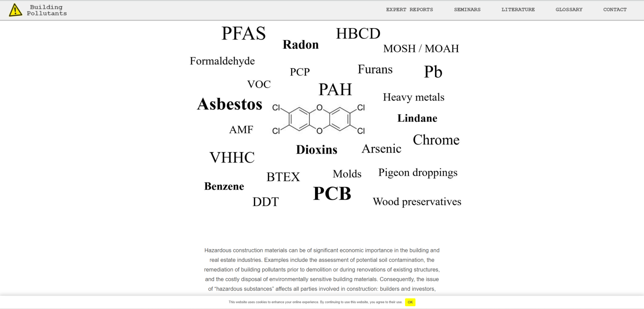This screenshot has height=309, width=644.
Task: Open the Expert Reports menu
Action: click(x=409, y=10)
